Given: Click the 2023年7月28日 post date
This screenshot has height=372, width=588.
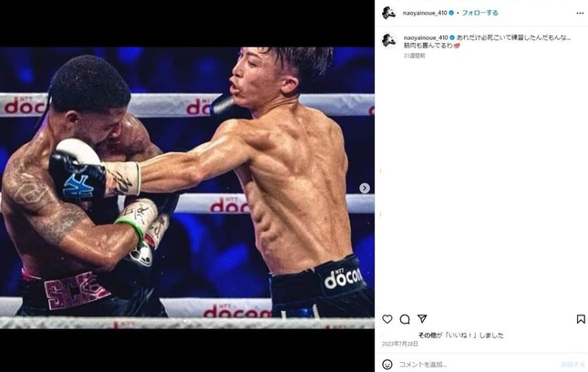Looking at the screenshot, I should tap(400, 344).
